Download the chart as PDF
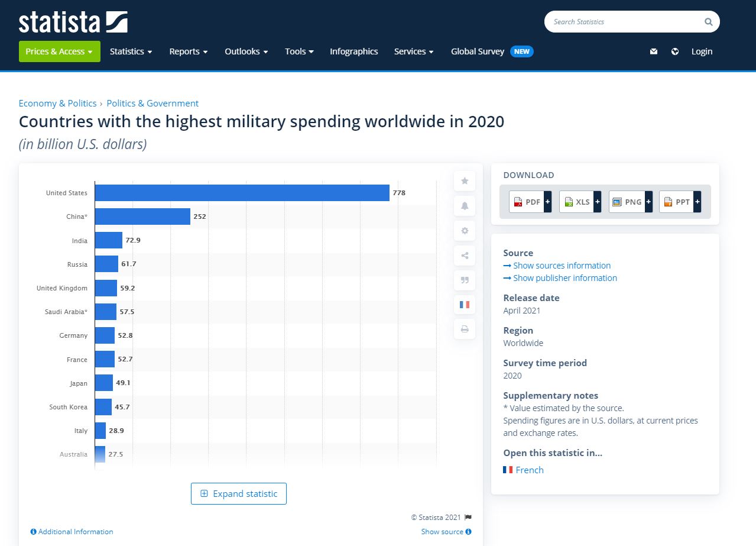 tap(530, 202)
